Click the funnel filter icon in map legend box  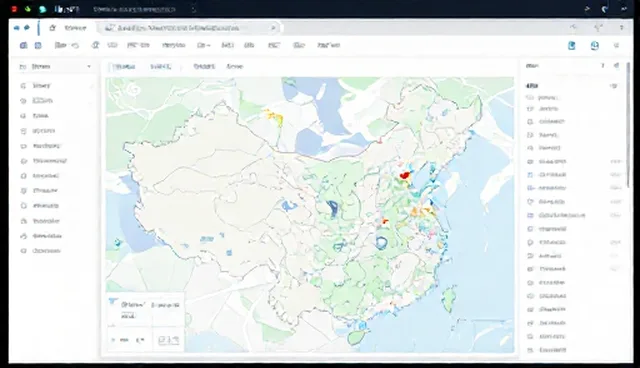point(113,301)
